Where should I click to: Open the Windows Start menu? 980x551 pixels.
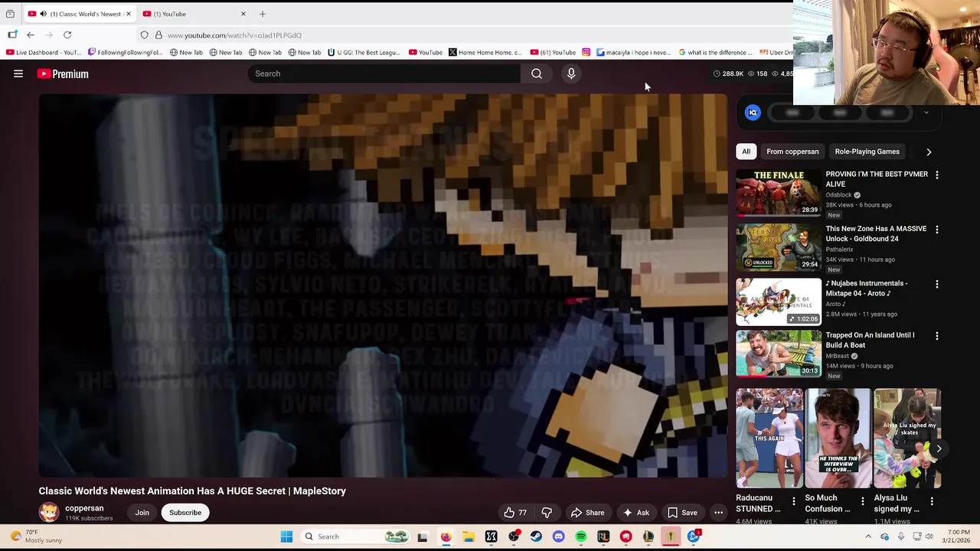[x=286, y=536]
